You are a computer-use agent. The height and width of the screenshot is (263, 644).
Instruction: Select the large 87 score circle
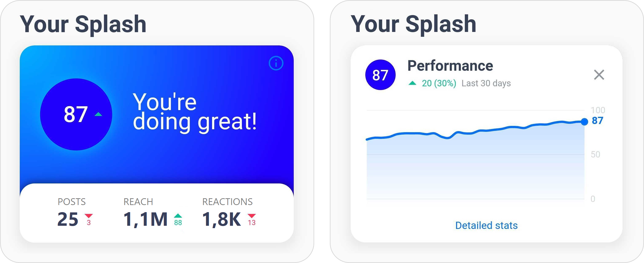pyautogui.click(x=76, y=114)
